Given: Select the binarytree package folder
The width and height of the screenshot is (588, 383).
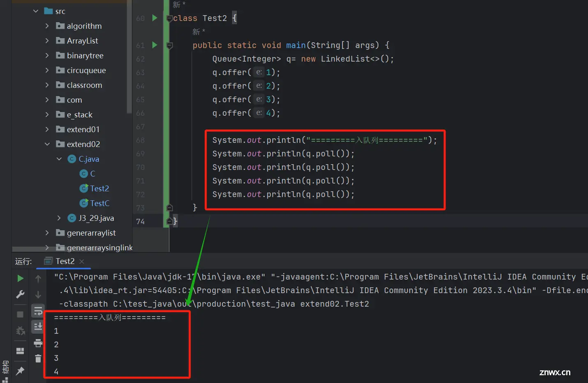Looking at the screenshot, I should point(80,55).
